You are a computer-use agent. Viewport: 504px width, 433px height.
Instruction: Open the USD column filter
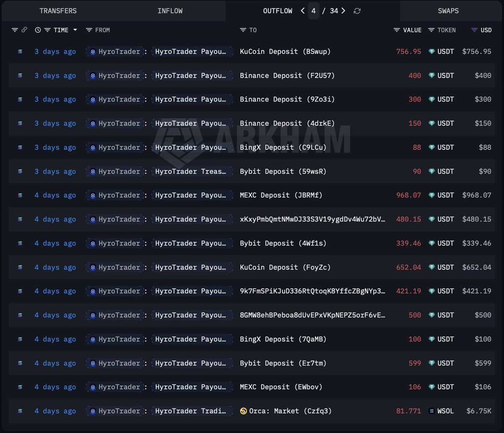tap(475, 30)
